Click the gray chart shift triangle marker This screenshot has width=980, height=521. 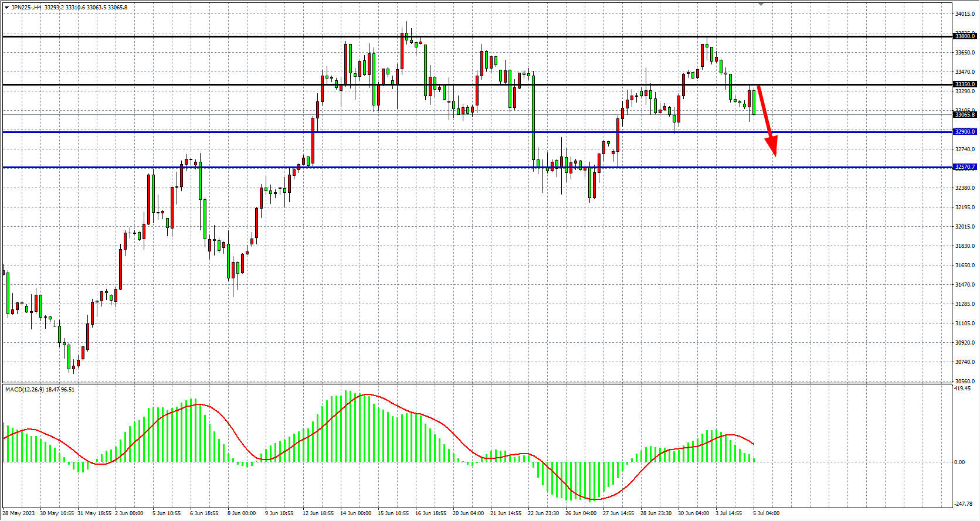click(761, 4)
